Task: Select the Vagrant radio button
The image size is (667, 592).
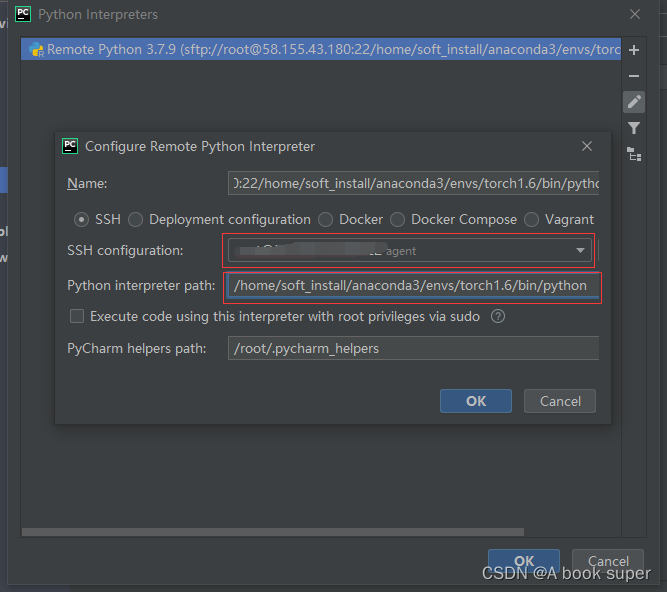Action: (x=531, y=220)
